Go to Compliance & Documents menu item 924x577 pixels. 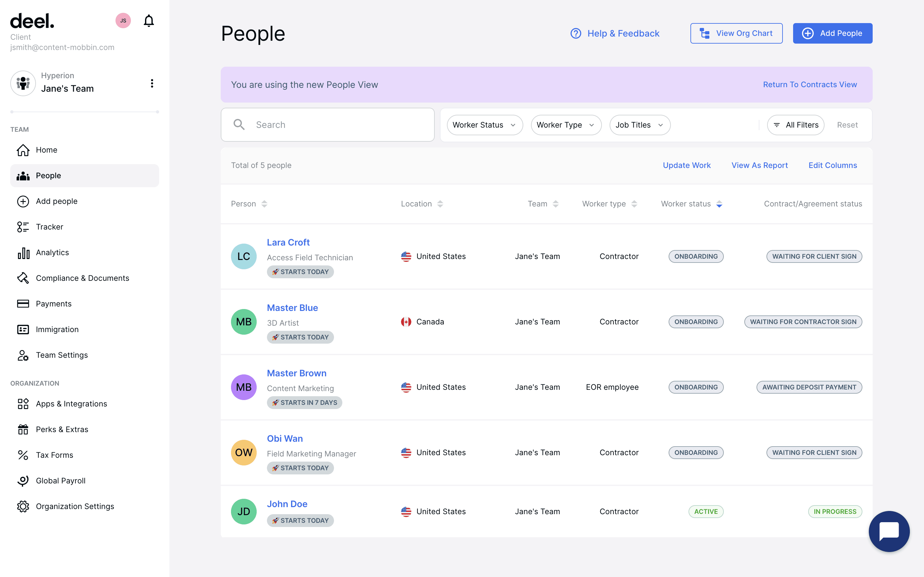[82, 278]
